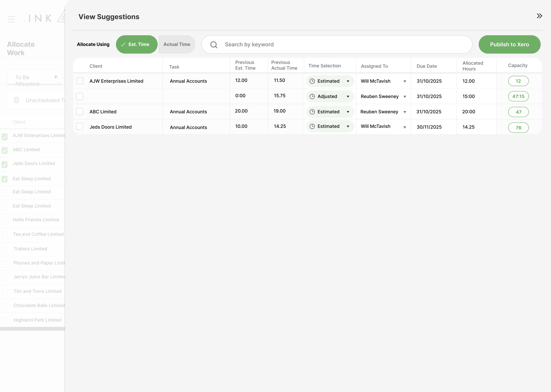The height and width of the screenshot is (392, 551).
Task: Open the To Be Allocated dropdown
Action: (x=35, y=77)
